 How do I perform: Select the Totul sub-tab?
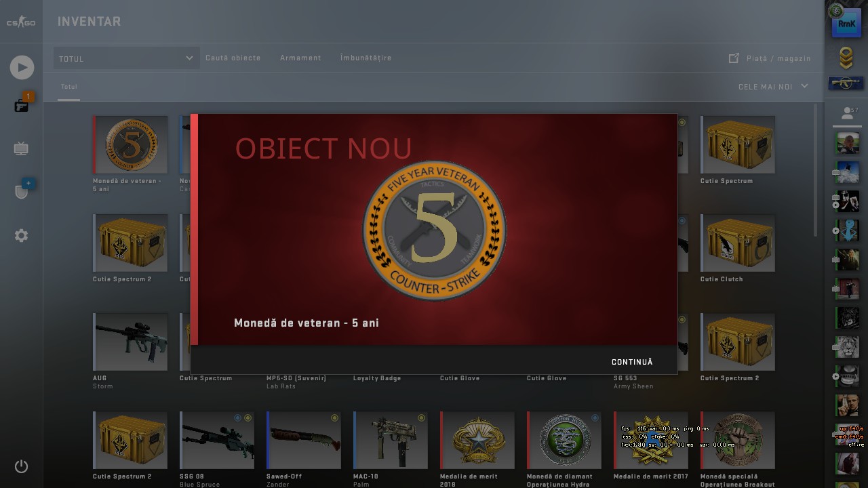tap(69, 87)
